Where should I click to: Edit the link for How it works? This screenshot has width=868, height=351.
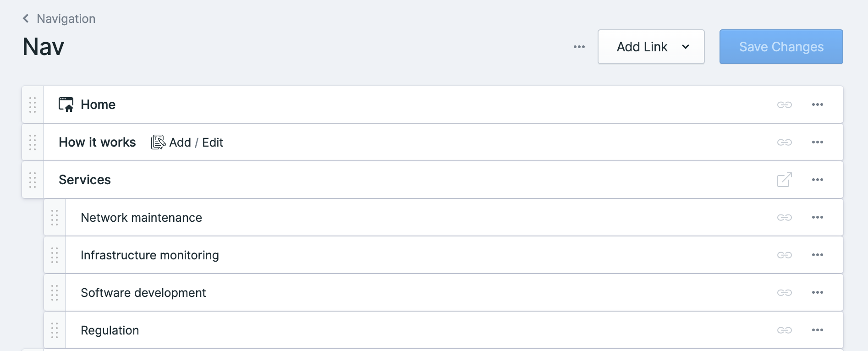785,142
